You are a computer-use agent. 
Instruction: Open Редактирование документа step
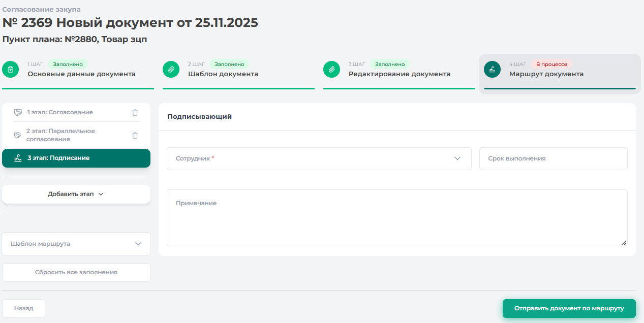click(399, 74)
